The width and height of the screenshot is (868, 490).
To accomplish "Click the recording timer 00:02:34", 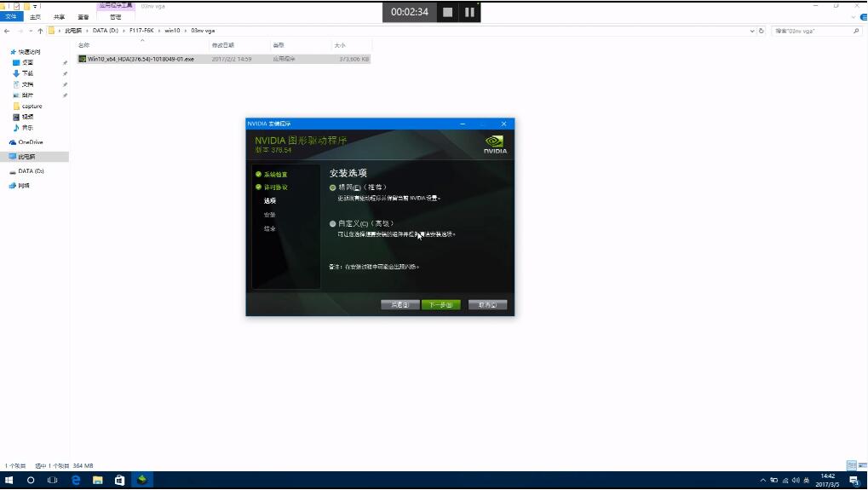I will coord(410,12).
